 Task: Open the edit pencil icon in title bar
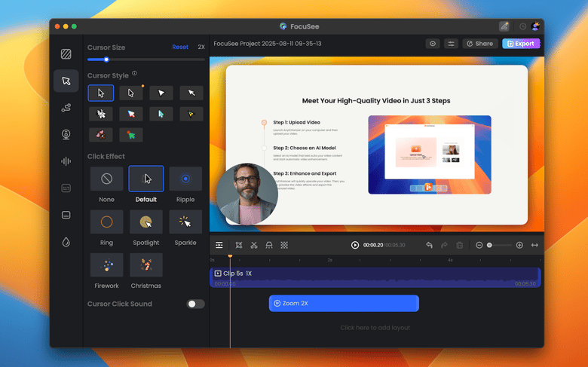click(x=504, y=26)
